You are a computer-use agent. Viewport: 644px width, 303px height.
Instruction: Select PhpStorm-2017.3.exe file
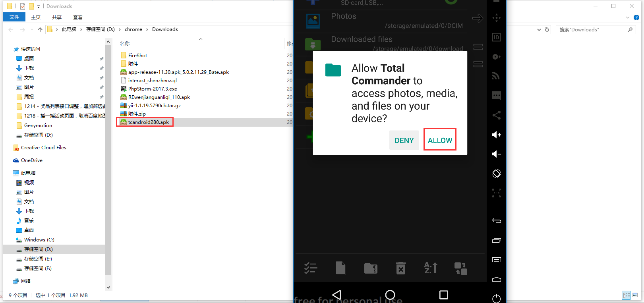[153, 89]
